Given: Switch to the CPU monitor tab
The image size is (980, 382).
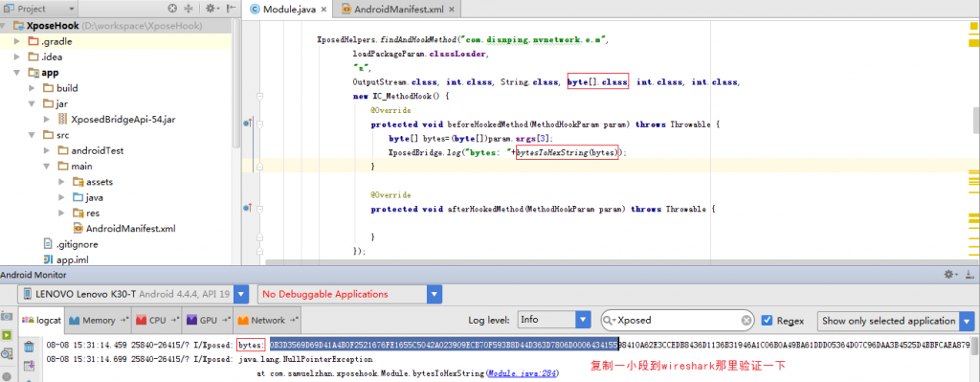Looking at the screenshot, I should click(x=156, y=320).
